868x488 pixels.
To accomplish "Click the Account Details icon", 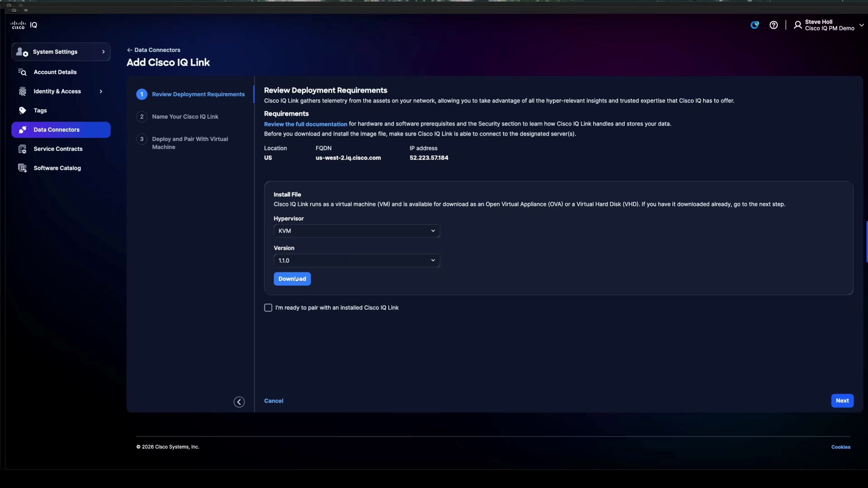I will [x=22, y=72].
